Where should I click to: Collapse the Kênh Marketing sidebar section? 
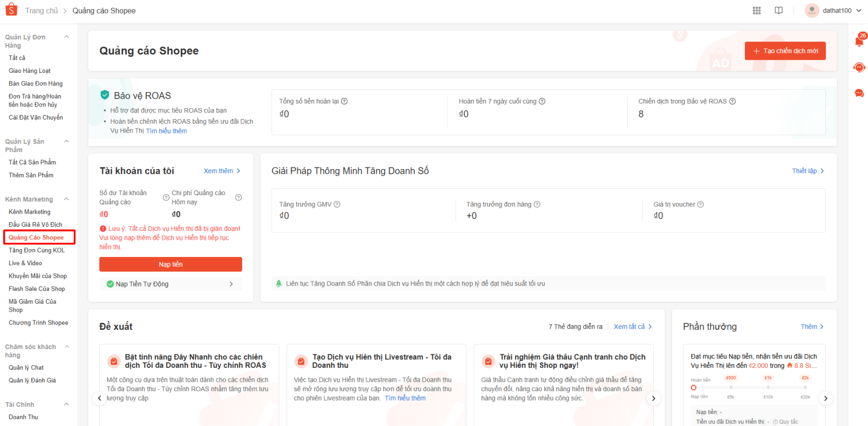67,199
